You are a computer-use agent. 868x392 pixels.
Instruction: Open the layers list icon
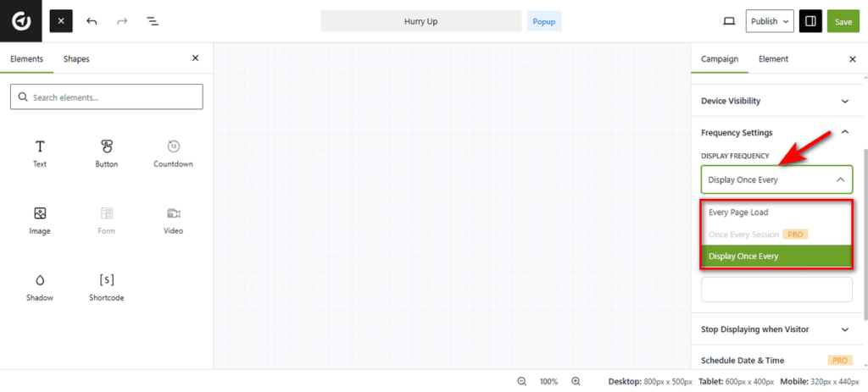153,21
